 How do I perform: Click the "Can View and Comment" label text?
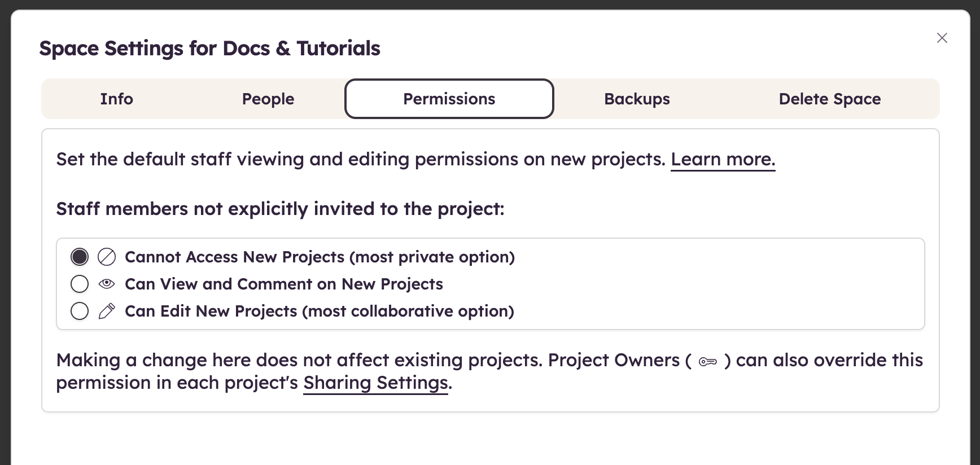[x=284, y=284]
